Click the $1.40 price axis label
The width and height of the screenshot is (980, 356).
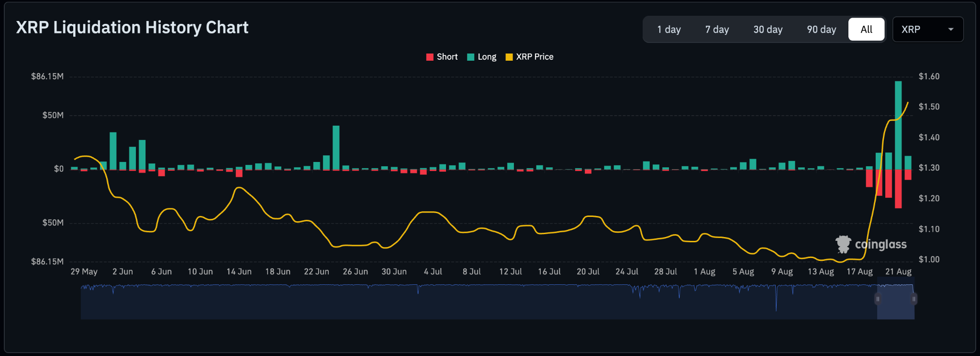[929, 138]
